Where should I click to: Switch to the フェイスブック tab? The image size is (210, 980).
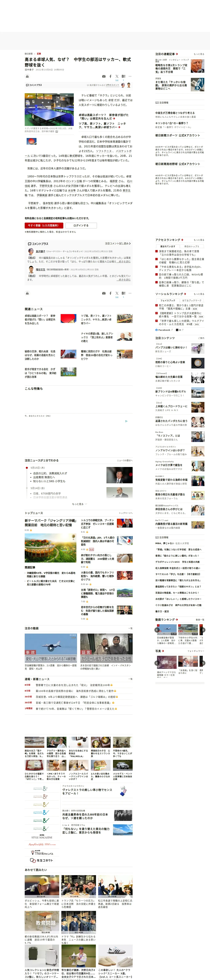pos(168,301)
